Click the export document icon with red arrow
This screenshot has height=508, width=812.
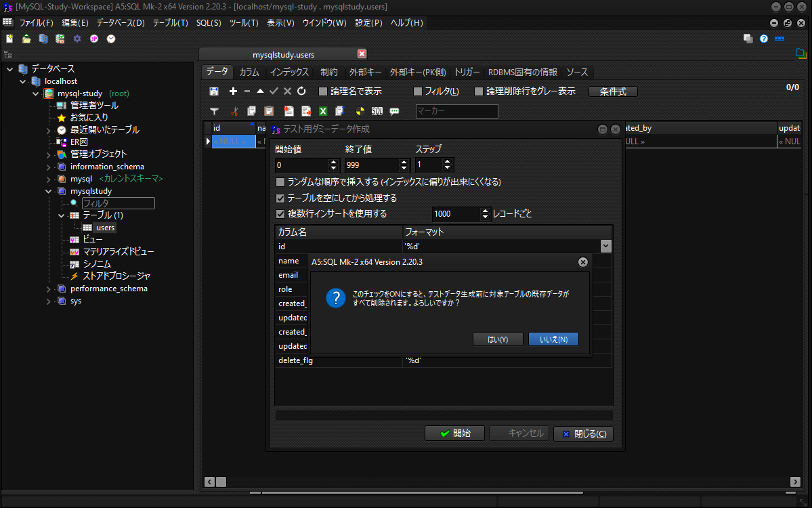point(306,111)
